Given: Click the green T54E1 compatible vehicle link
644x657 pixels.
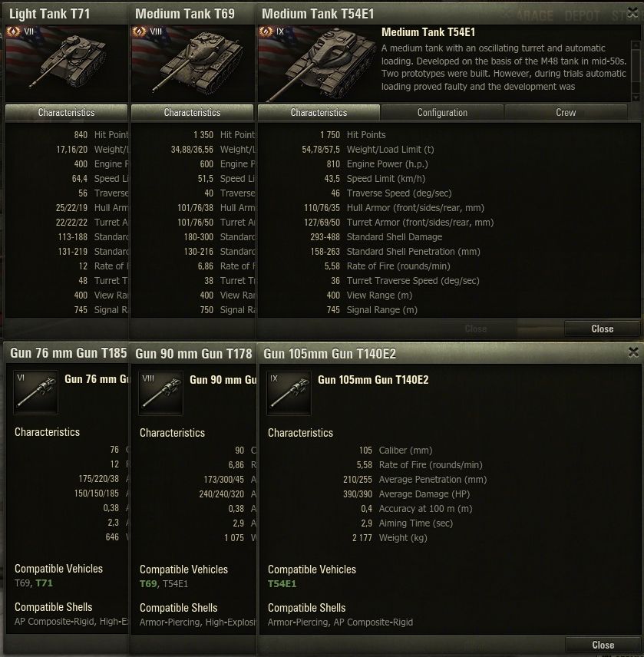Looking at the screenshot, I should tap(282, 583).
